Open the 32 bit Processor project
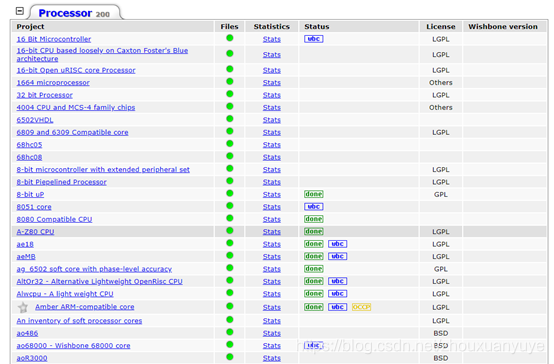This screenshot has height=364, width=554. point(45,95)
